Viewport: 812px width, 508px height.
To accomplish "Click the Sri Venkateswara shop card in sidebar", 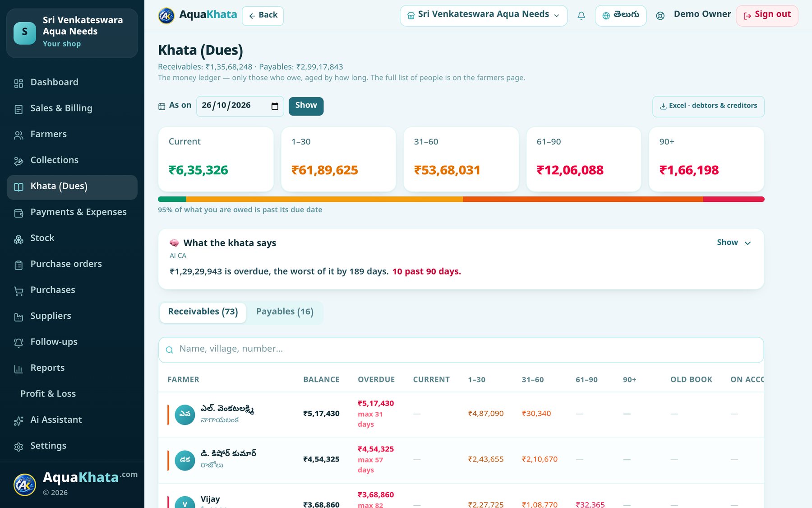I will pyautogui.click(x=72, y=33).
